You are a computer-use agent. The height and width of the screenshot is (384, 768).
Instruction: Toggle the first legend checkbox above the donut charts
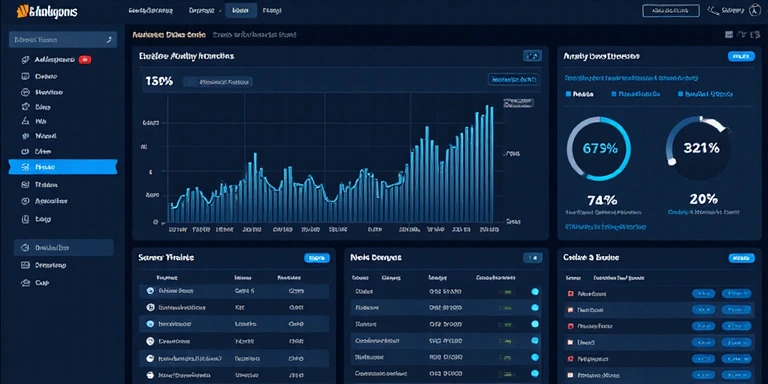coord(568,94)
